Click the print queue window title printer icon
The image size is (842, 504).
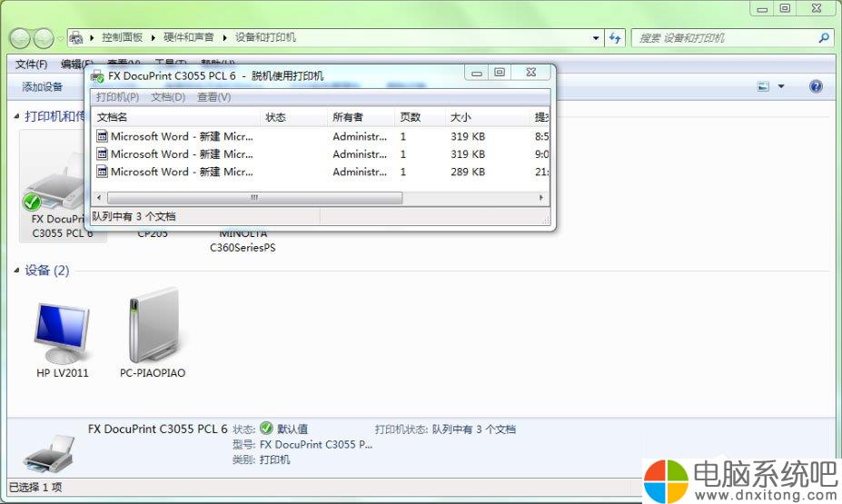click(98, 76)
